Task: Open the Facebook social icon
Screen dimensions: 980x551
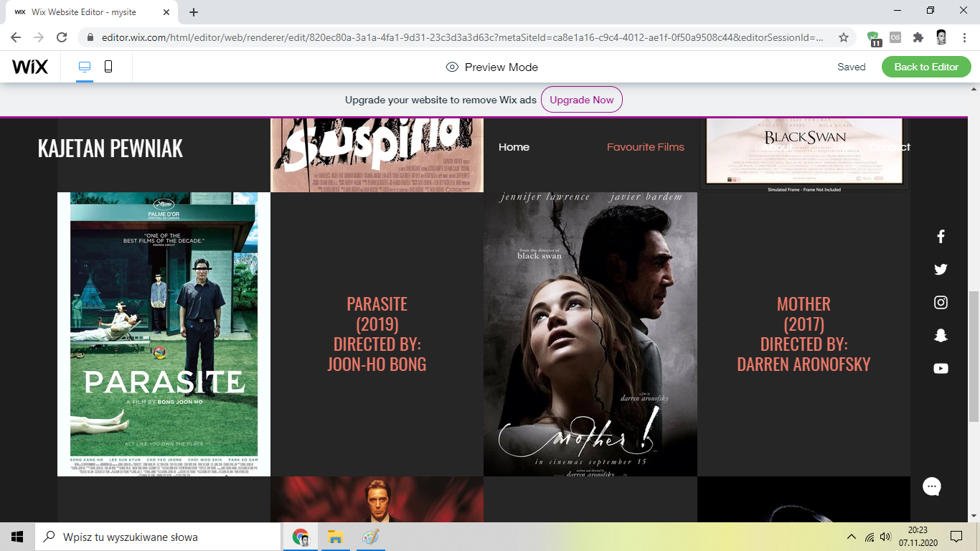Action: (941, 237)
